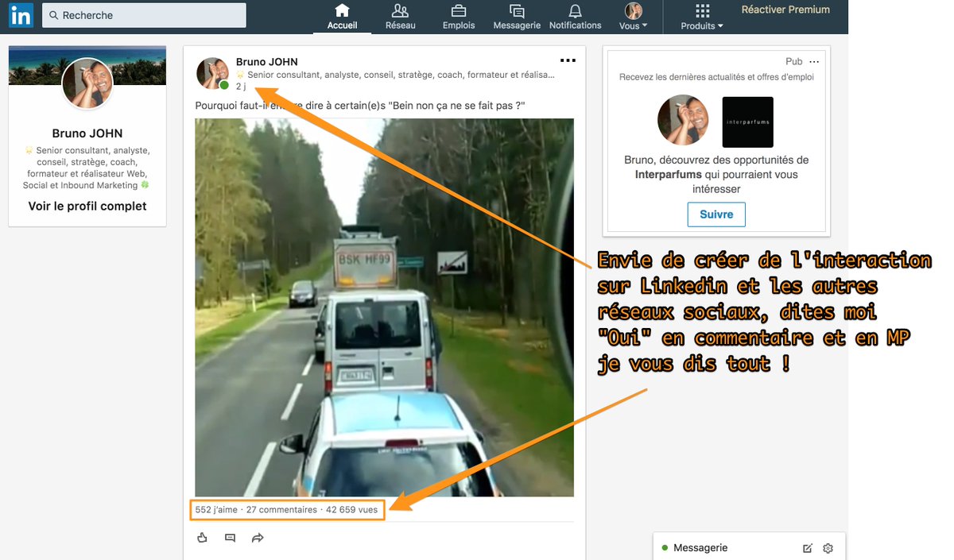Focus the Recherche search field
The width and height of the screenshot is (954, 560).
pyautogui.click(x=144, y=15)
